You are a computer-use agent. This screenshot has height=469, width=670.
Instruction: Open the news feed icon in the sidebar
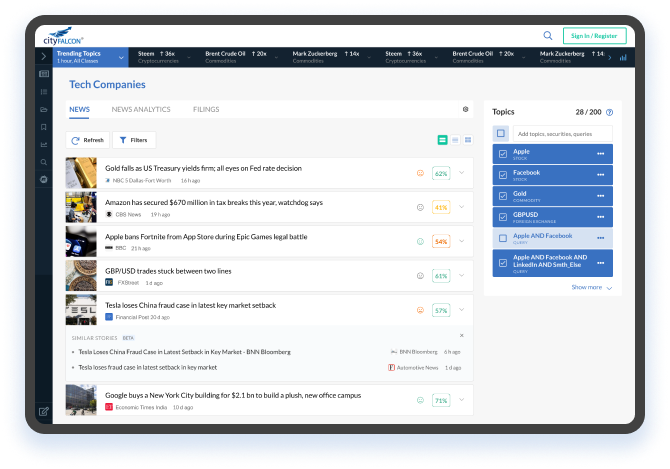click(x=44, y=74)
